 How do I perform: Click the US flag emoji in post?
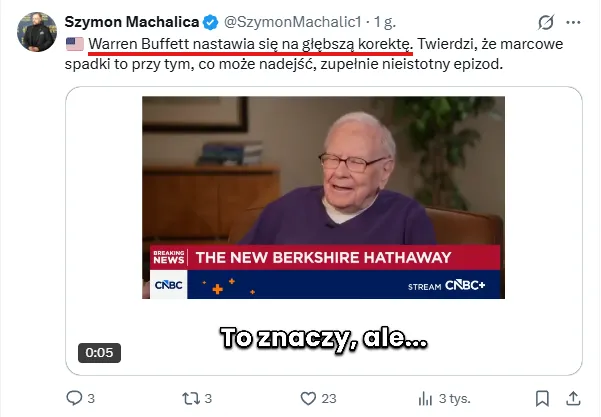tap(75, 44)
